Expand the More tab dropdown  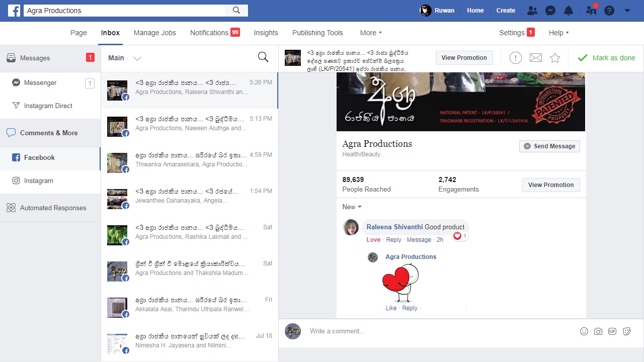pyautogui.click(x=371, y=33)
